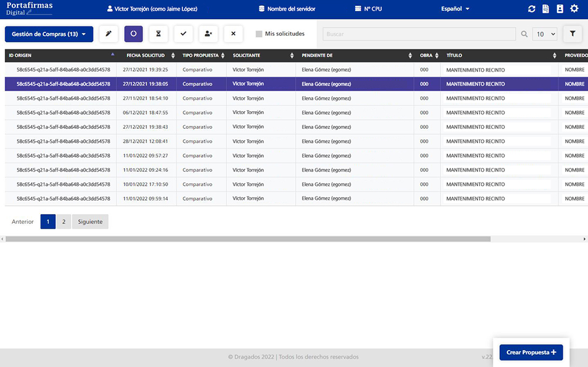Click the Siguiente pagination button
This screenshot has height=367, width=588.
pos(90,222)
